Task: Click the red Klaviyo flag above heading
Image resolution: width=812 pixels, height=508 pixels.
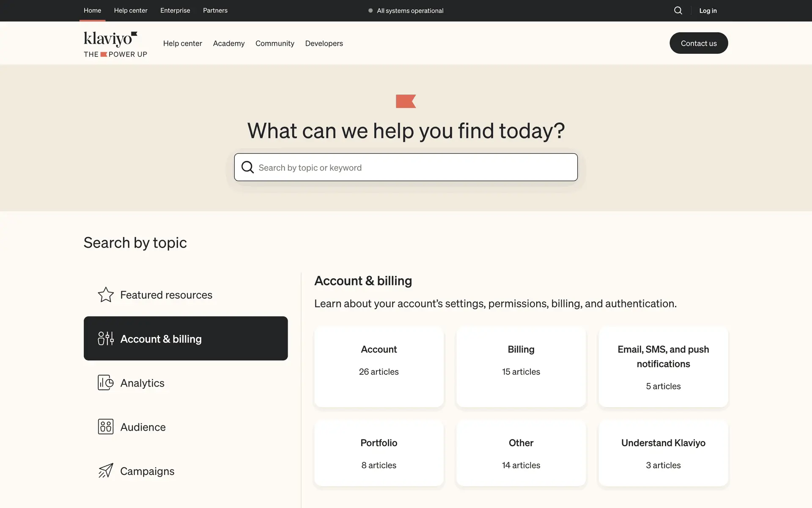Action: click(406, 101)
